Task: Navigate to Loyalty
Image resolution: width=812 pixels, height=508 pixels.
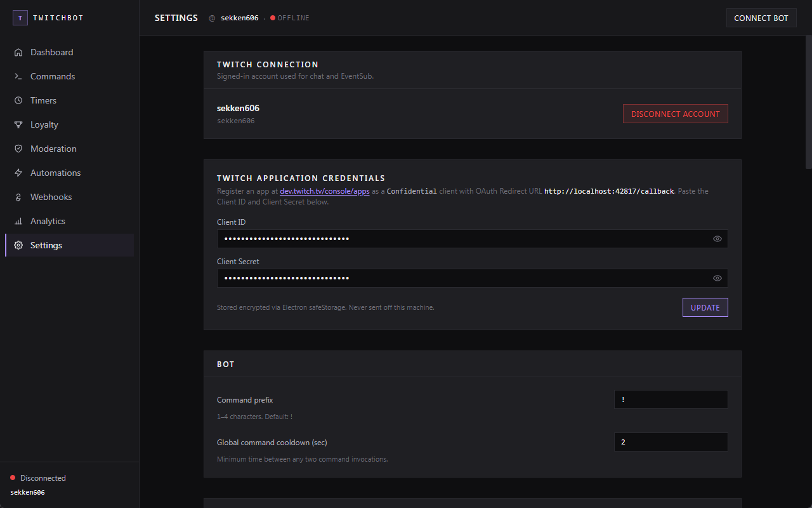Action: [x=70, y=124]
